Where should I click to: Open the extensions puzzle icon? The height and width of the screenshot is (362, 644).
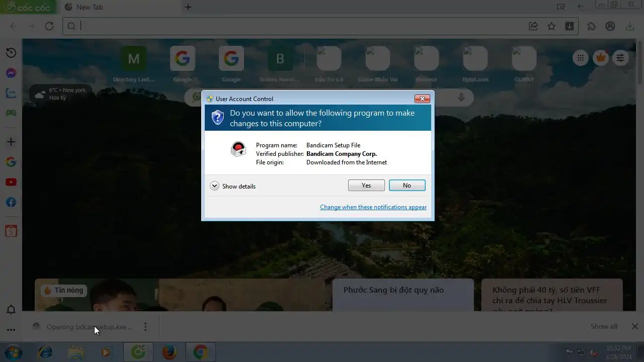[x=592, y=26]
